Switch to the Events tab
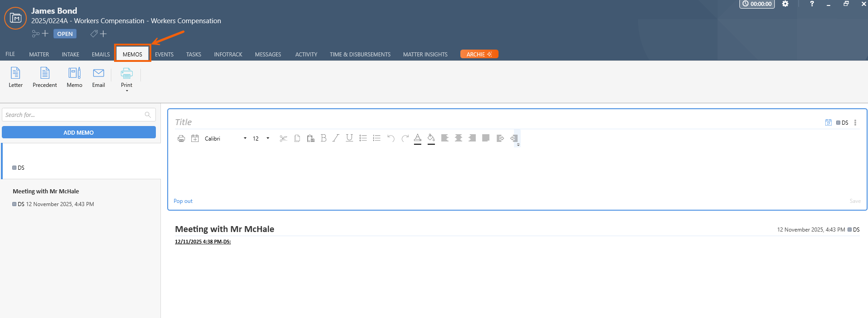This screenshot has width=868, height=318. [x=164, y=54]
